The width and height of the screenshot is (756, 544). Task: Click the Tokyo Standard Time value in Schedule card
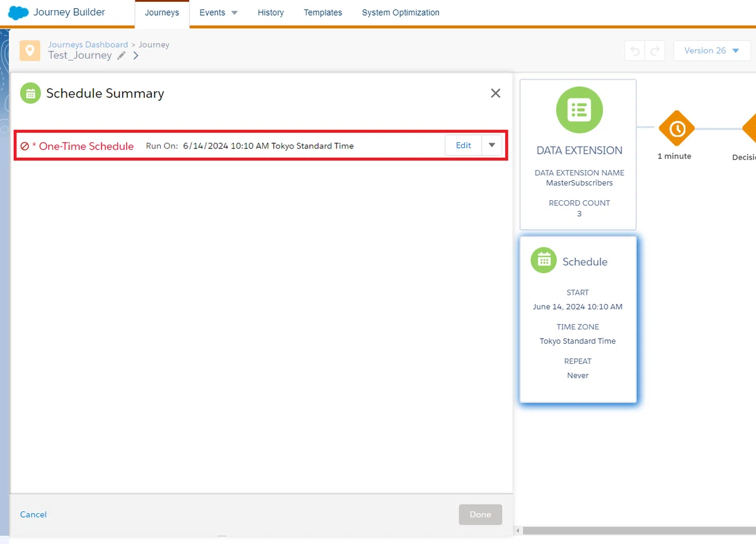tap(578, 341)
